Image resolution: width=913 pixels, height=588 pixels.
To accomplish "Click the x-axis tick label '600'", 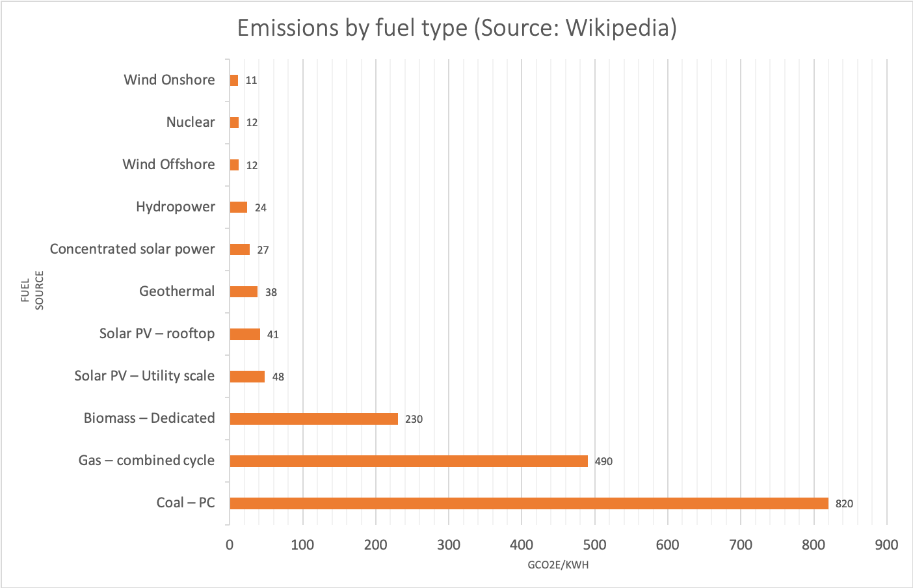I will [668, 545].
